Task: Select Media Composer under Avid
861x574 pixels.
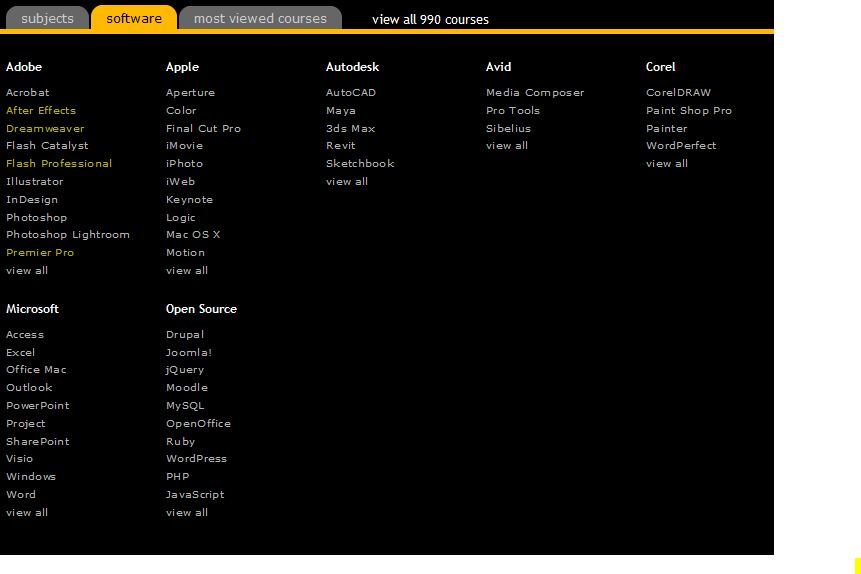Action: tap(535, 92)
